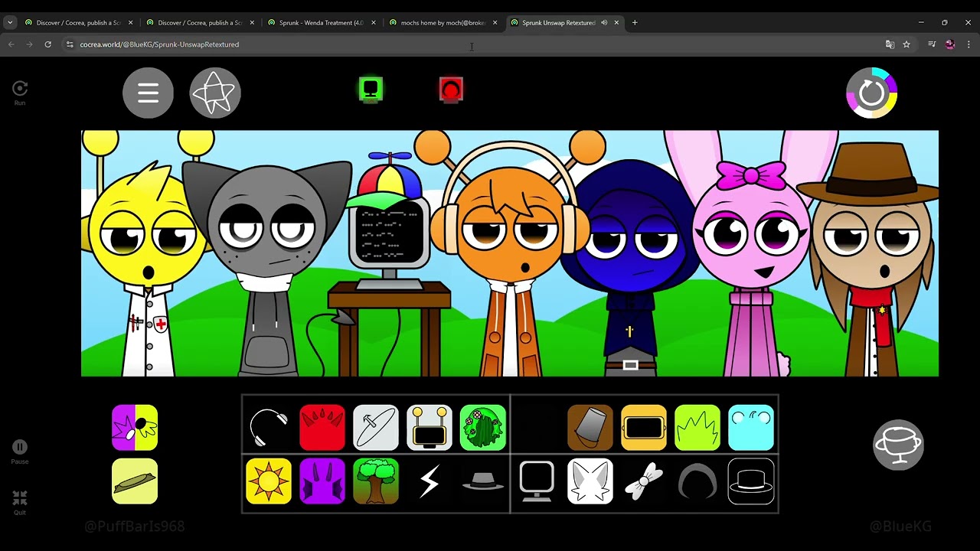Select the white computer monitor icon

pos(537,481)
